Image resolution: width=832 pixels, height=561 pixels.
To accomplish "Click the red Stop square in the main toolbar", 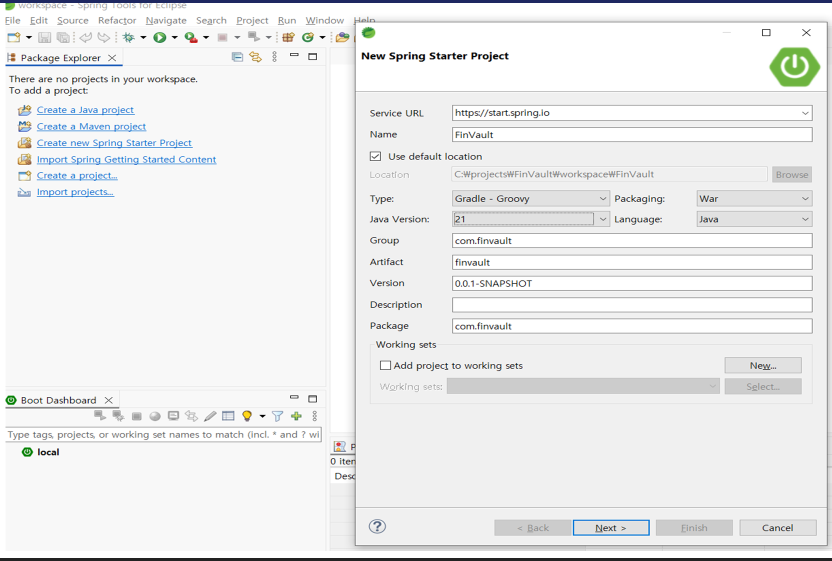I will 222,37.
